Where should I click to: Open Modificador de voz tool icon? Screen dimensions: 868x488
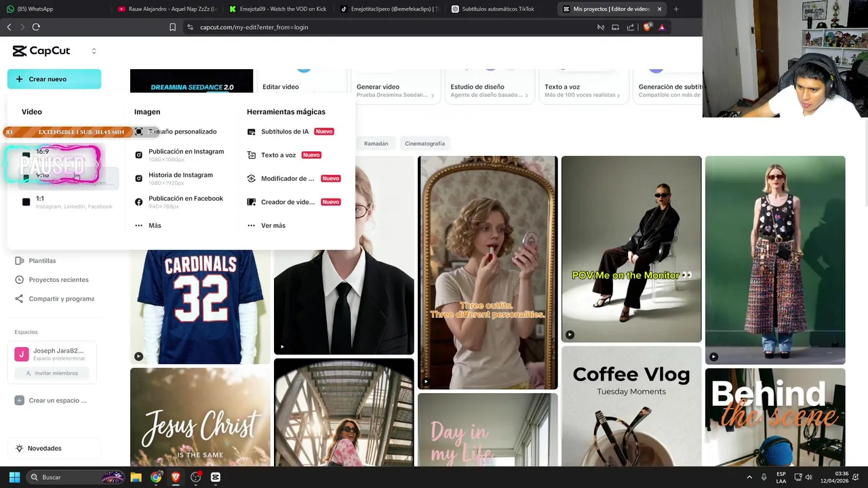[x=252, y=179]
